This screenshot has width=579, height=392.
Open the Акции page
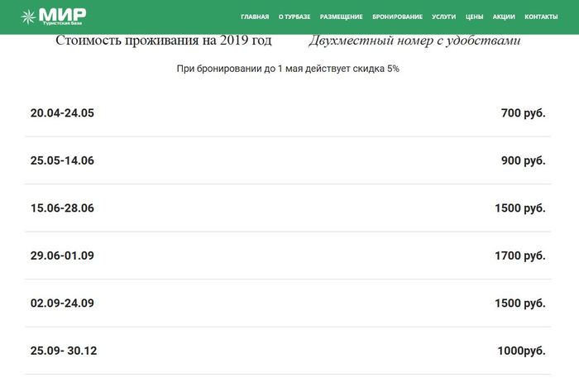point(504,17)
